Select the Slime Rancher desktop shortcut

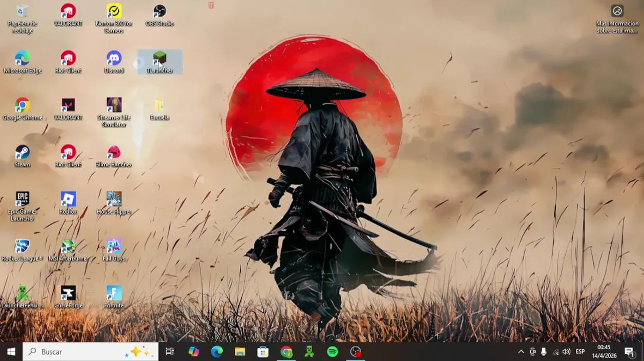(114, 156)
